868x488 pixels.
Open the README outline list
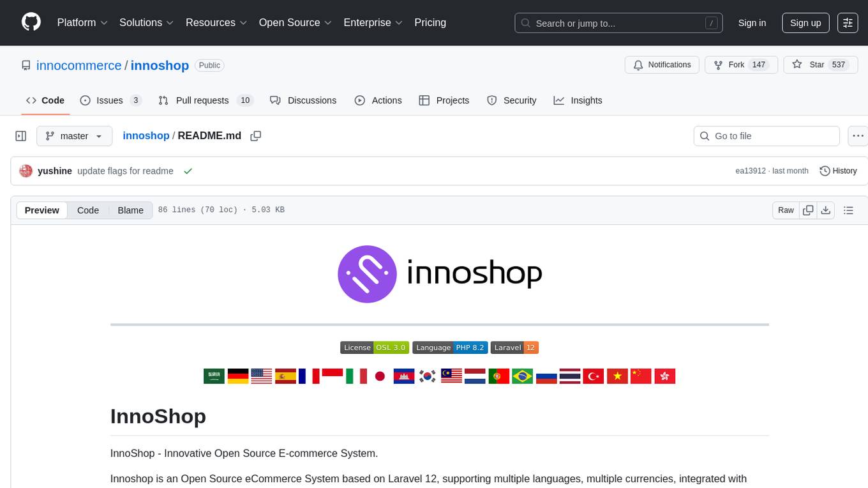point(848,210)
